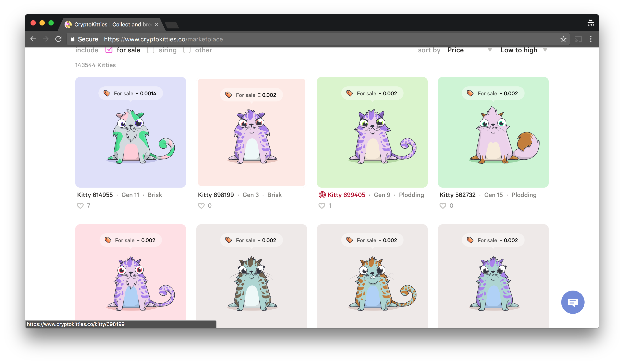Open the cast screen icon

[x=578, y=39]
